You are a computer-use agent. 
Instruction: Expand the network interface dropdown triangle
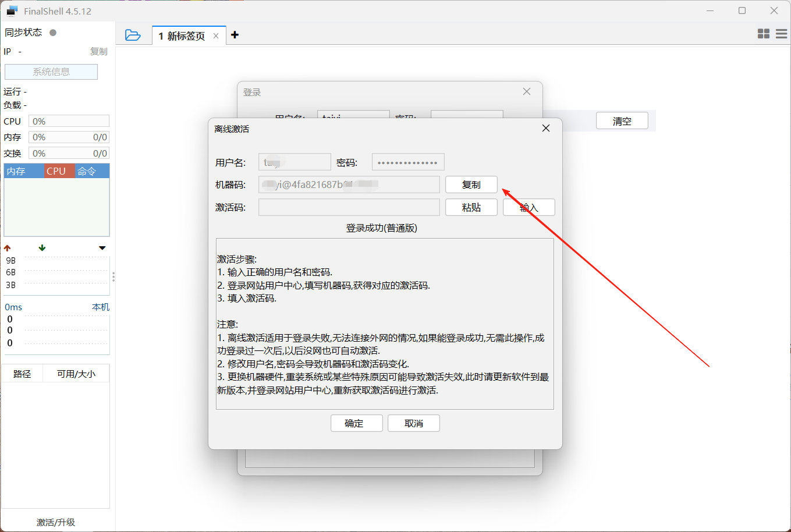point(102,248)
